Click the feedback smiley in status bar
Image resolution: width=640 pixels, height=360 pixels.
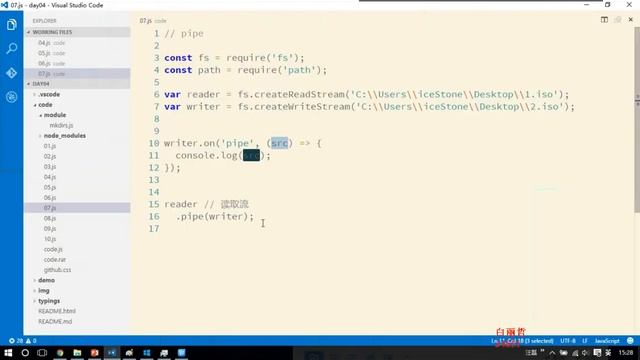point(630,340)
